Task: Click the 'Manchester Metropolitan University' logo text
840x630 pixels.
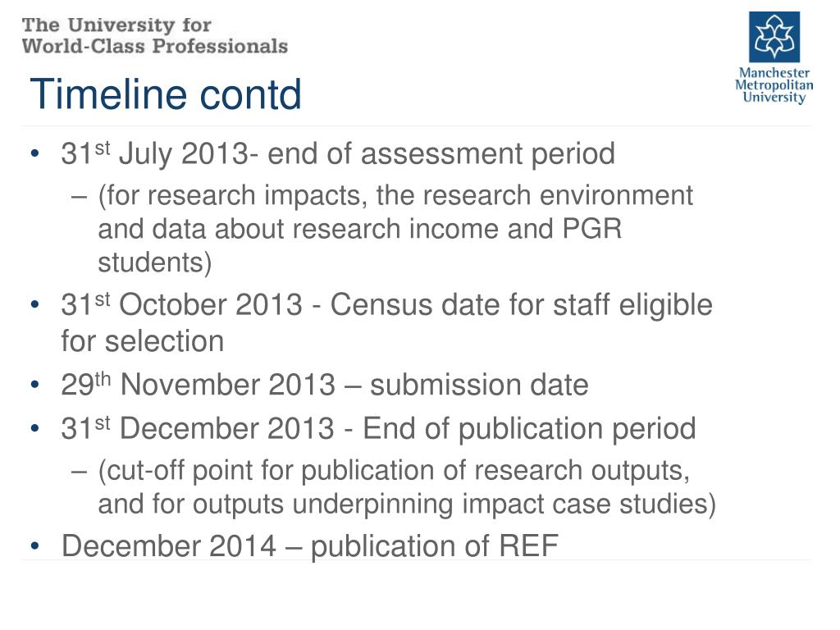Action: [x=774, y=85]
